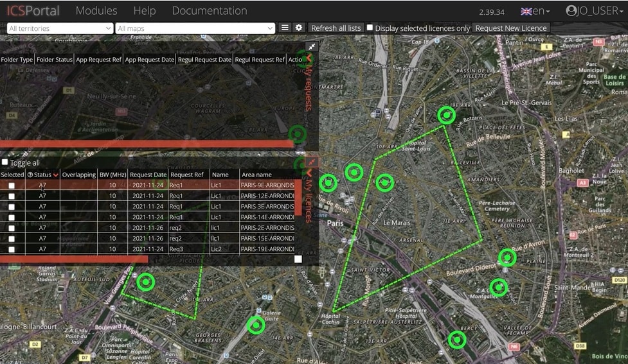
Task: Select green site marker near Bercy
Action: click(x=457, y=340)
